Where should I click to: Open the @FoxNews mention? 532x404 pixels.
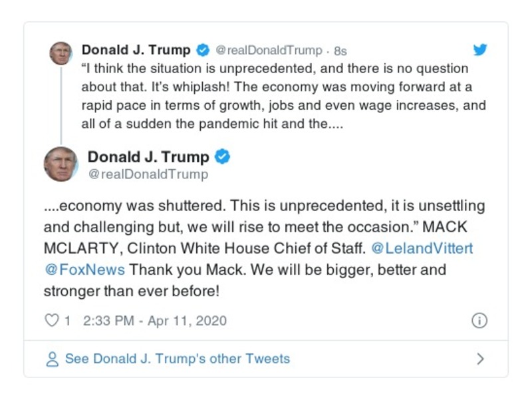point(74,270)
